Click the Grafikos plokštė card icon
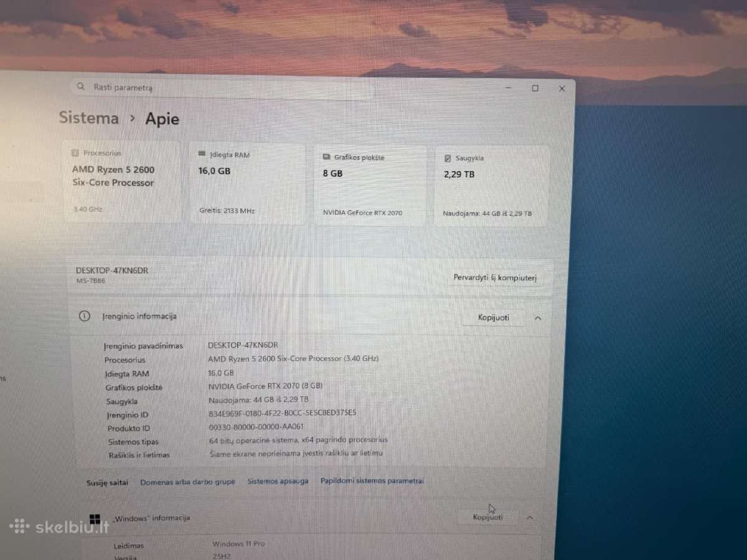 point(327,157)
